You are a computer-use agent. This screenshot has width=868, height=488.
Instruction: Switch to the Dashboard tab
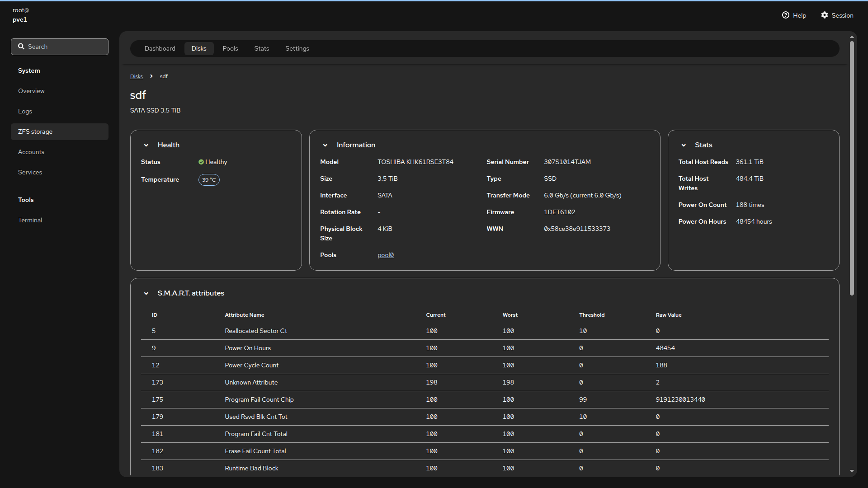tap(160, 49)
